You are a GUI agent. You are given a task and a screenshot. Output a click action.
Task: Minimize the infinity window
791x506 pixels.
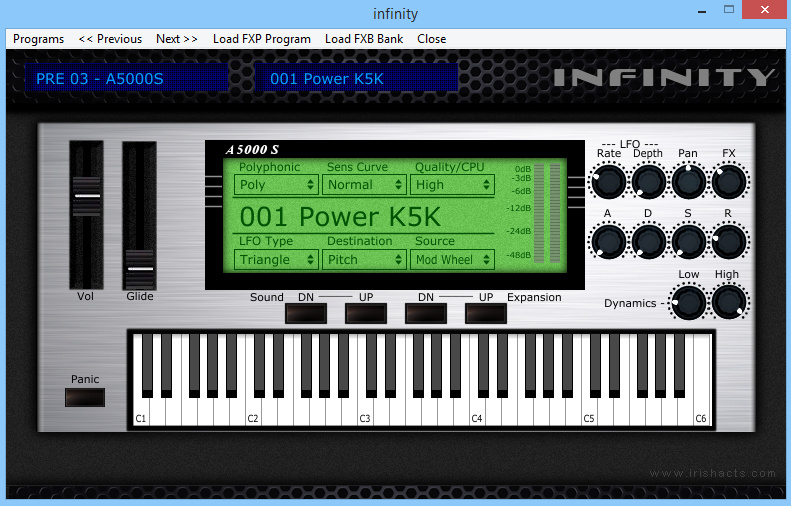(702, 10)
